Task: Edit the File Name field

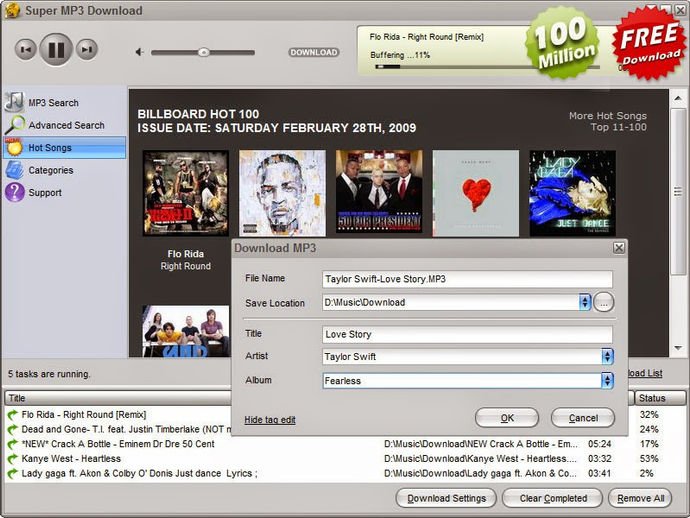Action: pyautogui.click(x=467, y=279)
